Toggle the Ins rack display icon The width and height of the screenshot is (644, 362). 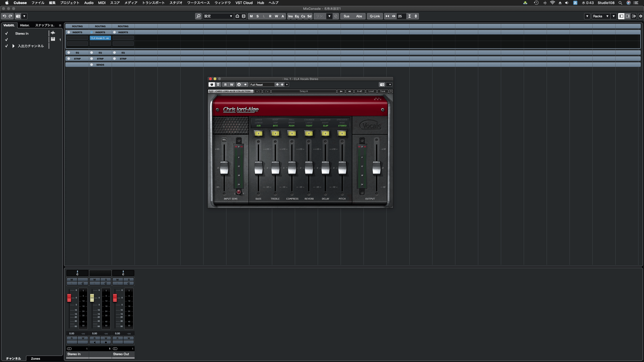click(291, 16)
